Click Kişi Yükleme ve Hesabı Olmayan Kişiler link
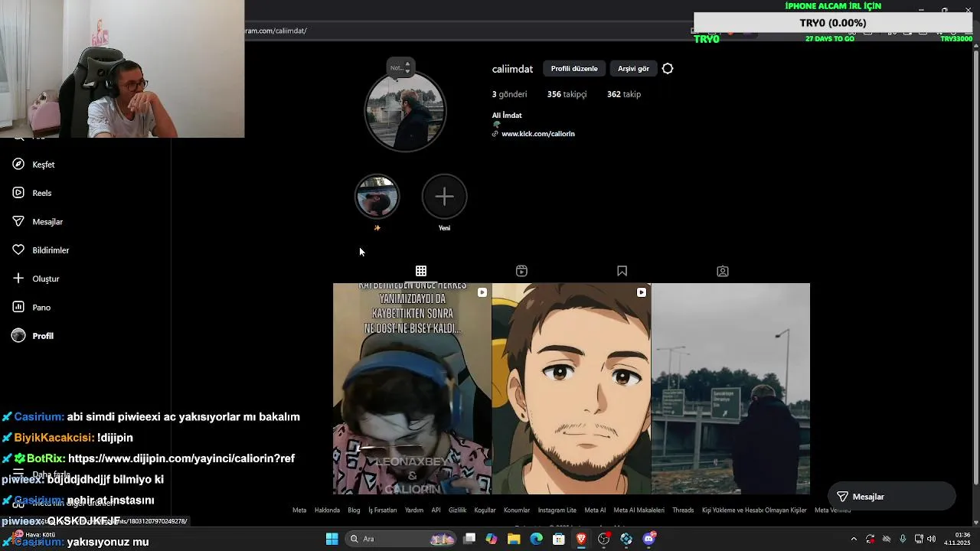The width and height of the screenshot is (980, 551). click(754, 510)
